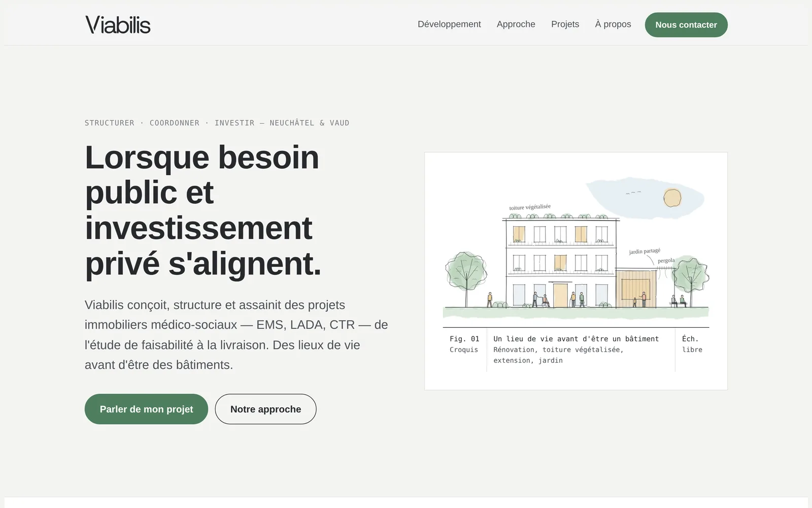Image resolution: width=812 pixels, height=508 pixels.
Task: Click the "Fig. 01 Croquis" caption
Action: pyautogui.click(x=464, y=344)
